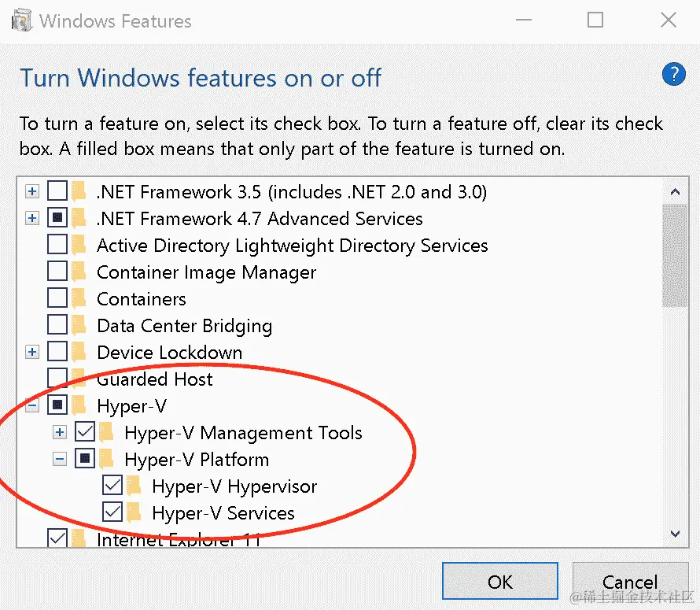
Task: Click the folder icon beside Hyper-V Services
Action: tap(134, 513)
